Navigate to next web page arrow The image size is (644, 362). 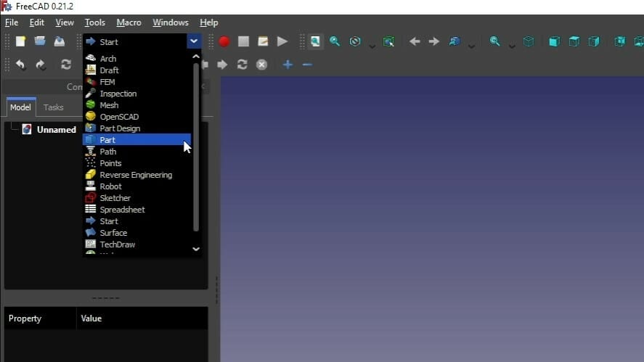tap(222, 65)
